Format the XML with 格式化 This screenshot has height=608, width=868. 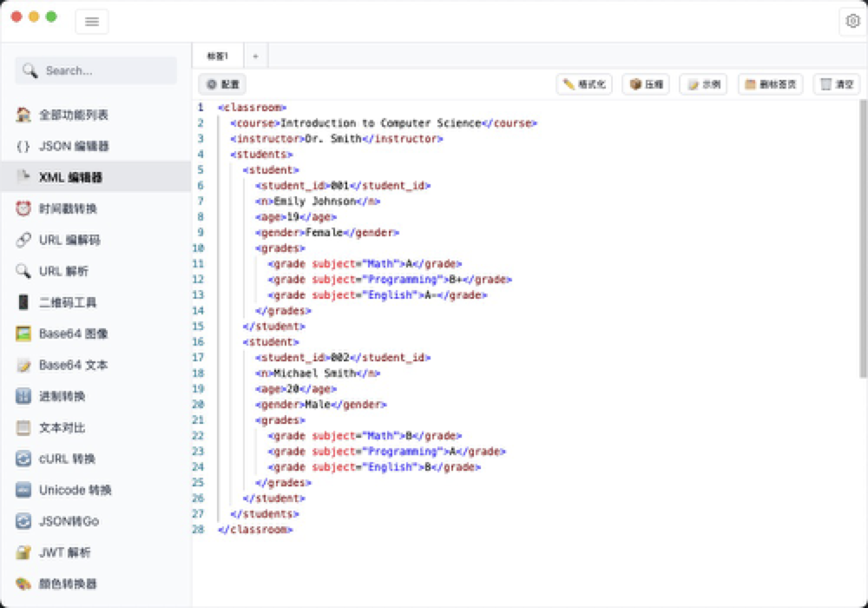[x=584, y=83]
